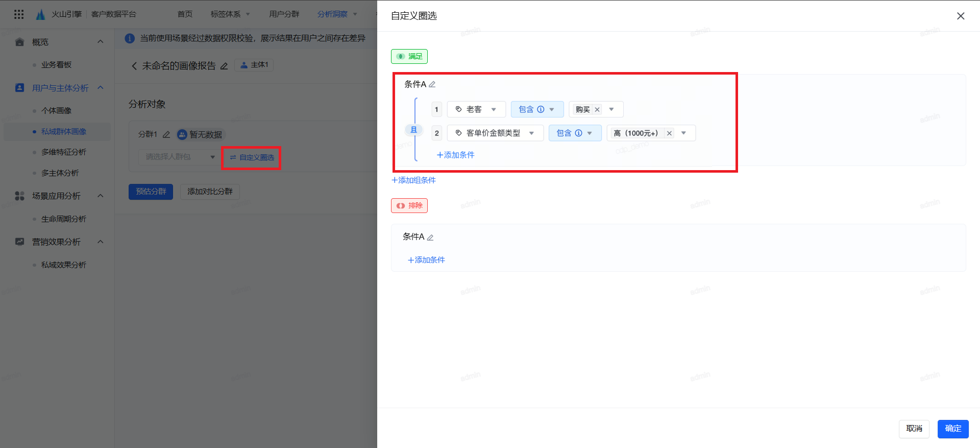Image resolution: width=980 pixels, height=448 pixels.
Task: Click +添加组条件 link
Action: (413, 180)
